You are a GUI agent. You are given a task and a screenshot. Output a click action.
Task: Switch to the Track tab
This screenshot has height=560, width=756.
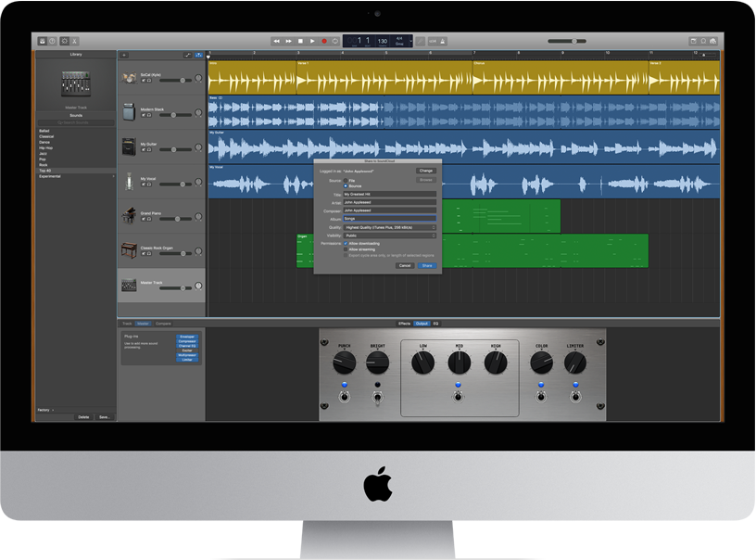(127, 324)
